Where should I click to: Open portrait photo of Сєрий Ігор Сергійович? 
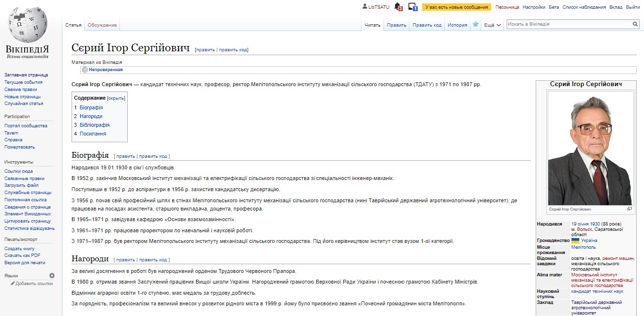coord(590,148)
